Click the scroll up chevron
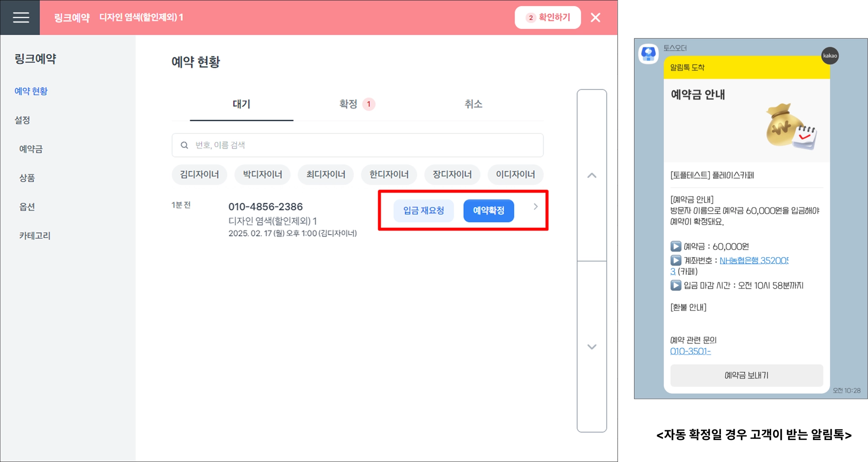 click(592, 175)
